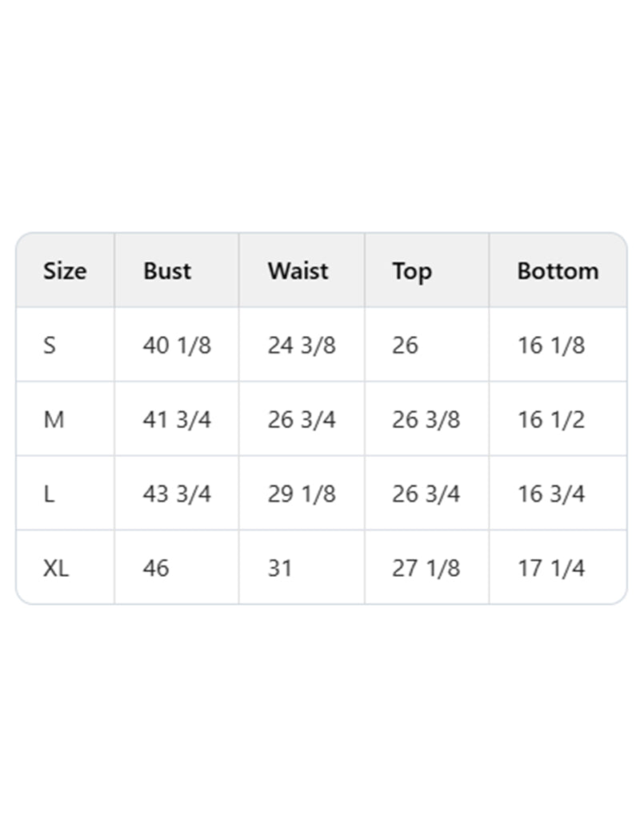Click the Size column header
Viewport: 640px width, 840px height.
65,271
